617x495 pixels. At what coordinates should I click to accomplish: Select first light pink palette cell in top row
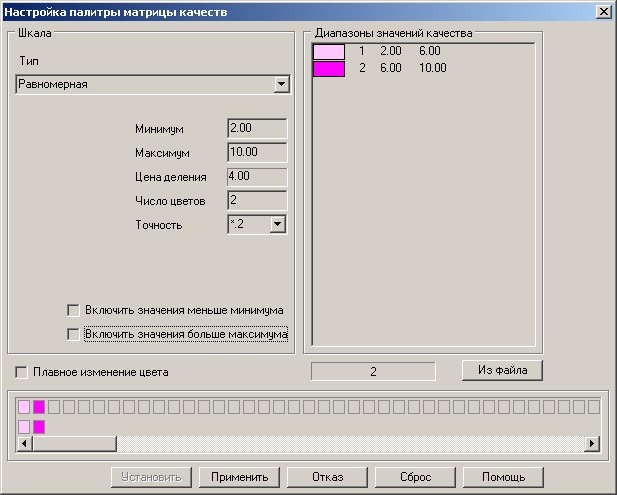click(24, 407)
